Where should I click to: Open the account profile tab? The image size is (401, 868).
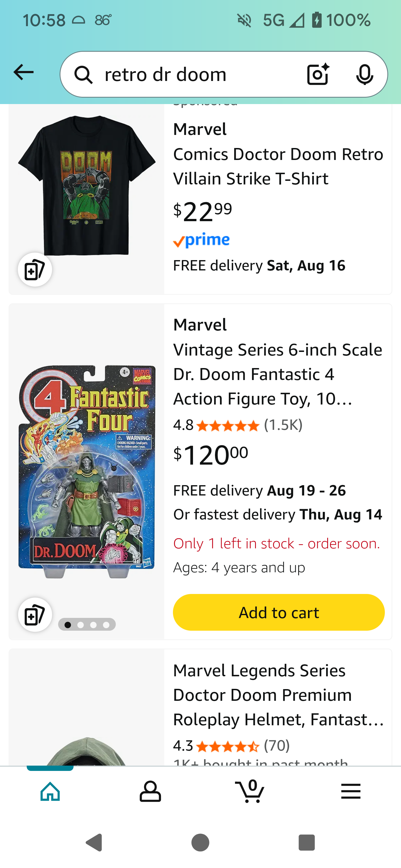click(x=150, y=791)
